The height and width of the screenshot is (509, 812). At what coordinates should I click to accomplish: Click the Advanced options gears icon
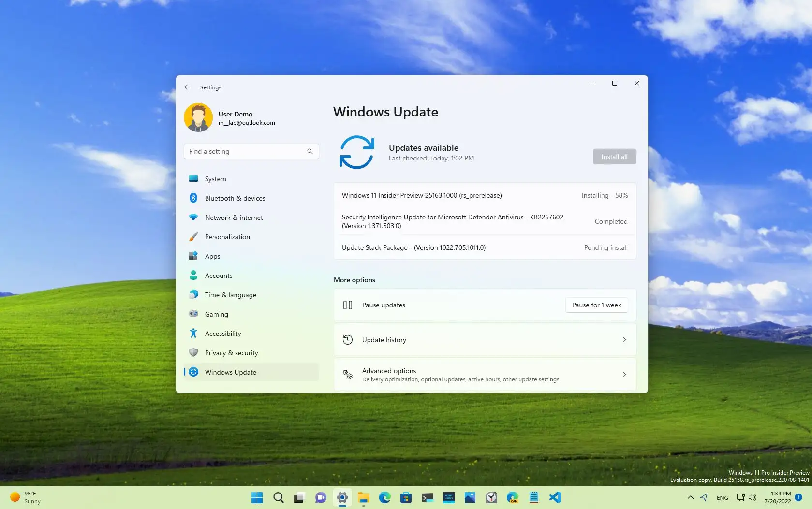click(x=348, y=375)
